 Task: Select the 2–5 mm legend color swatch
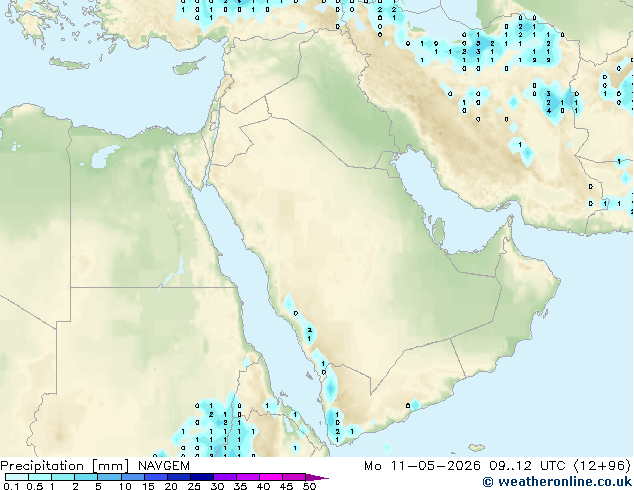coord(86,477)
